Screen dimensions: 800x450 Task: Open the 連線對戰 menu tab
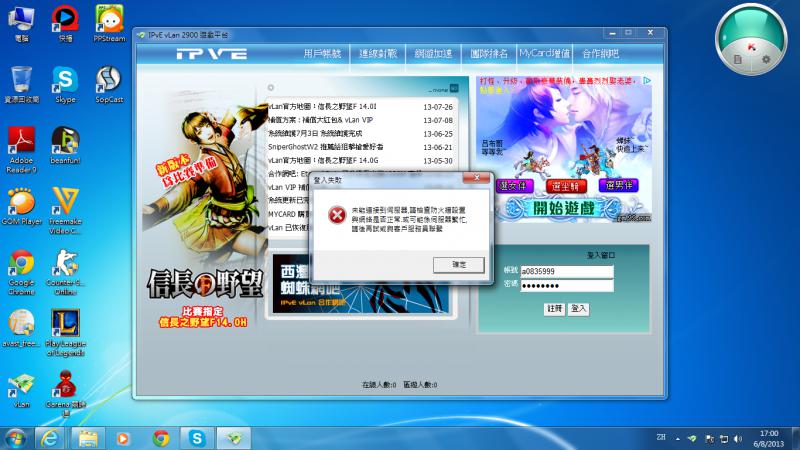click(378, 54)
